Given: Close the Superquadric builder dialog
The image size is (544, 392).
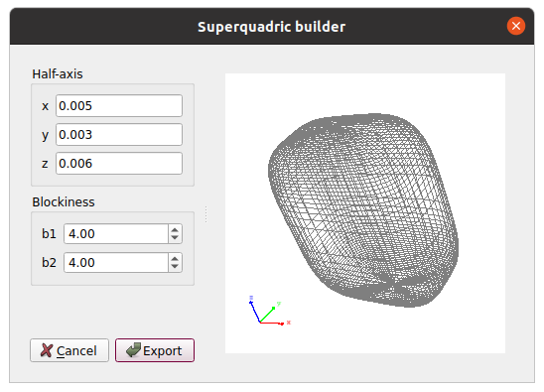Looking at the screenshot, I should click(x=516, y=26).
